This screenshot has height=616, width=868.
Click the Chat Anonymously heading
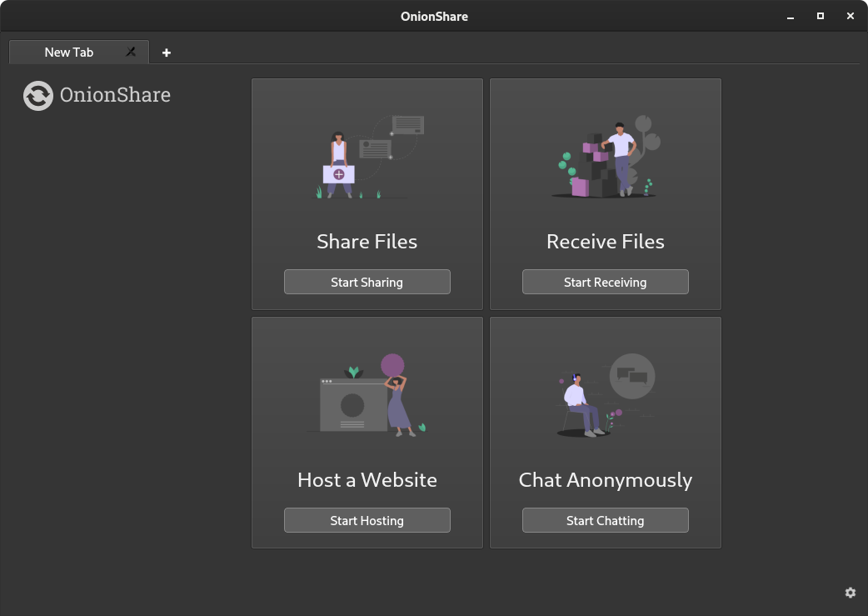pos(605,480)
